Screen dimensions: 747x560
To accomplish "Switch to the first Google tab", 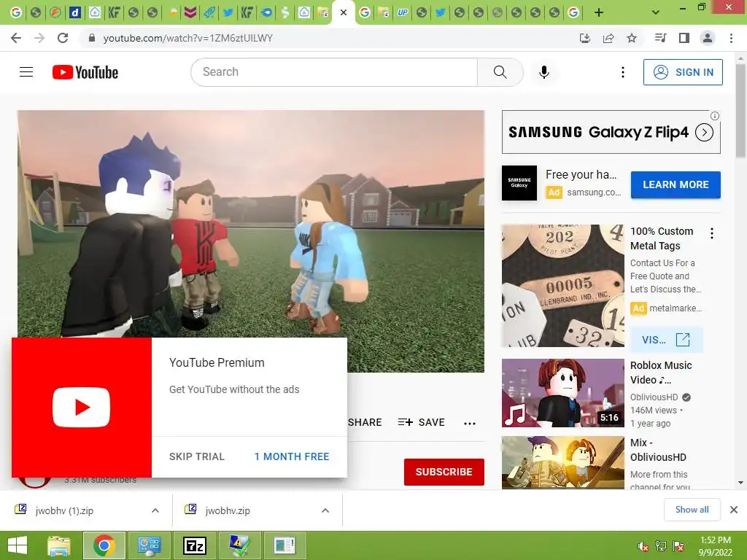I will coord(16,12).
